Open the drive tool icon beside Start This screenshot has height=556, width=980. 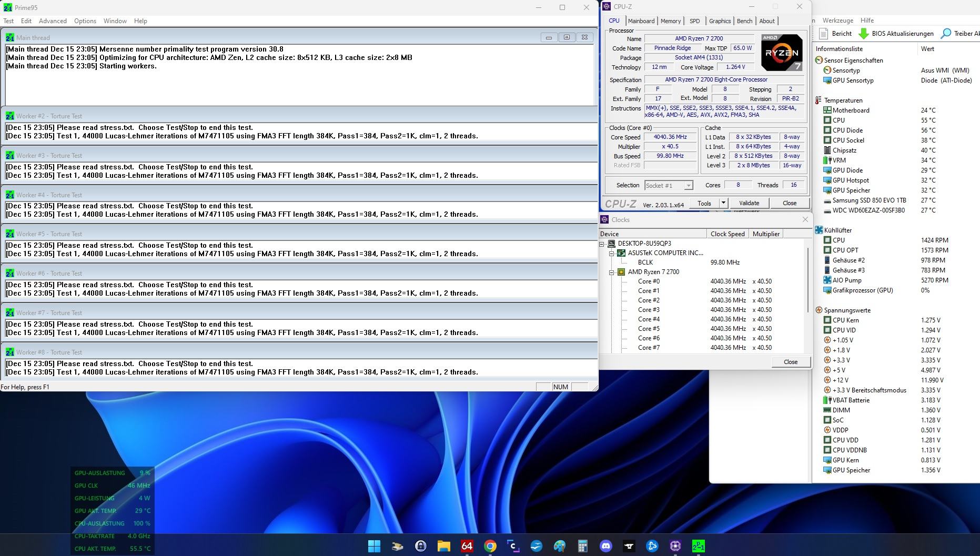coord(397,546)
